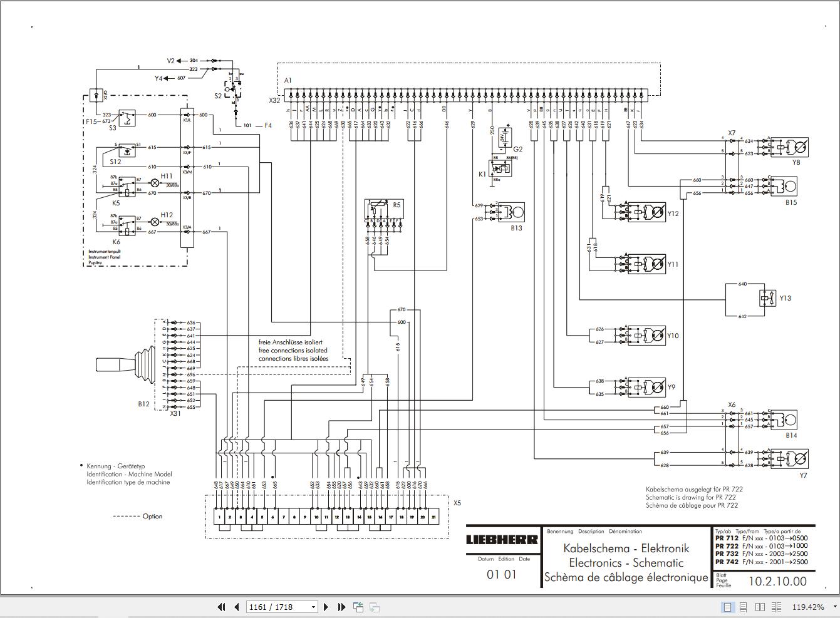Go back to the previous view
Image resolution: width=840 pixels, height=618 pixels.
[358, 607]
